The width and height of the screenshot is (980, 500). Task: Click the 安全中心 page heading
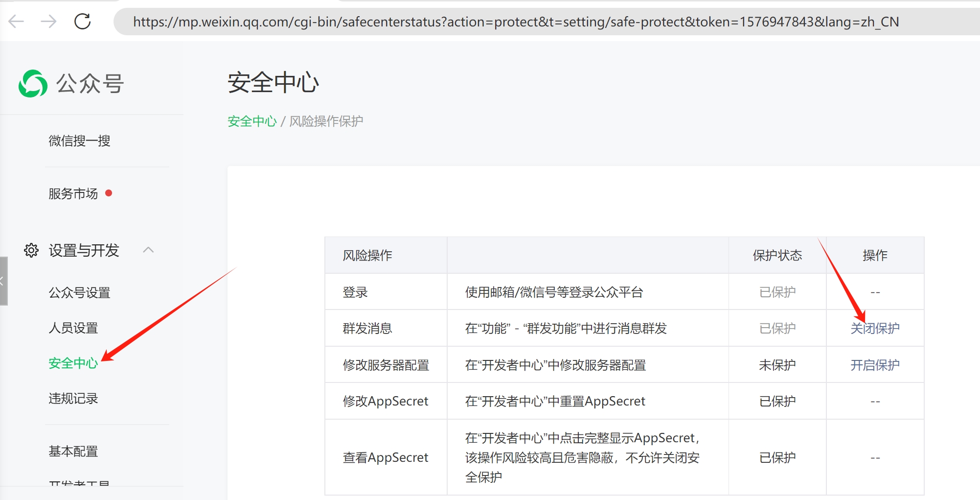pos(273,82)
